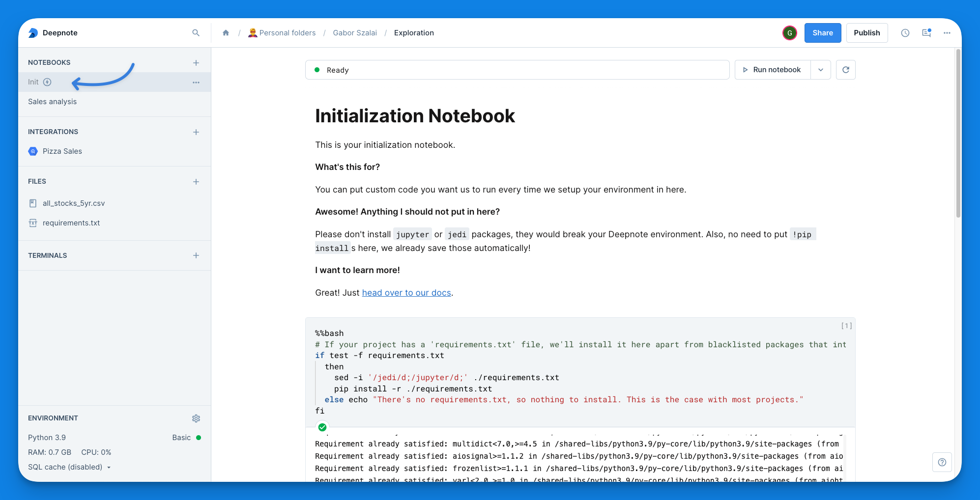The height and width of the screenshot is (500, 980).
Task: Open the home icon in the breadcrumb
Action: (x=226, y=32)
